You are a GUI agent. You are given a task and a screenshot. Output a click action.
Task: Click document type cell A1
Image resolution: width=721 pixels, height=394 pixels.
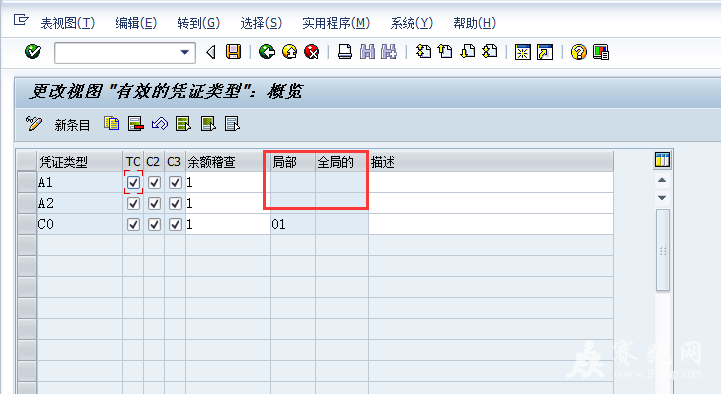tap(79, 183)
